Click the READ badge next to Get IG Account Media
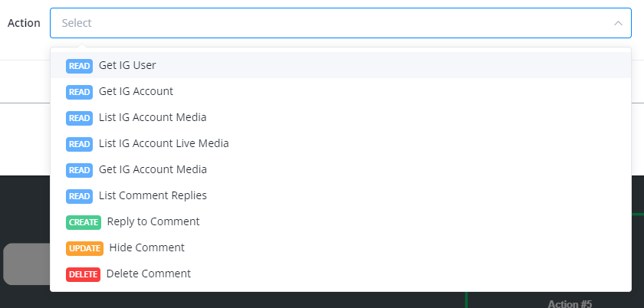The height and width of the screenshot is (308, 644). point(80,170)
